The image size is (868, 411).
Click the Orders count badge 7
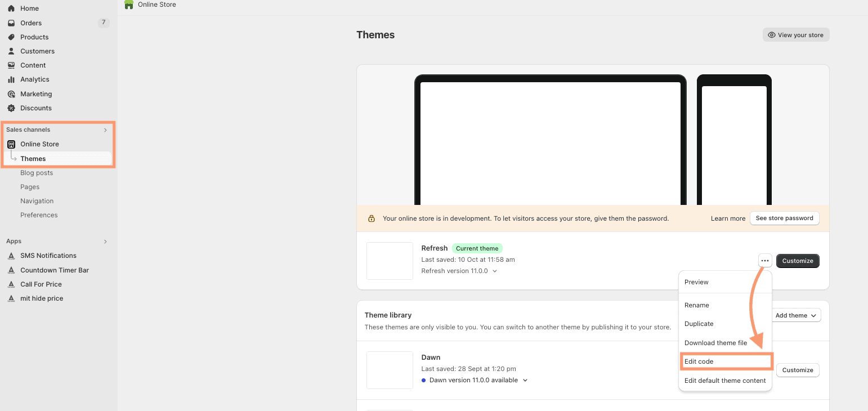[x=103, y=23]
